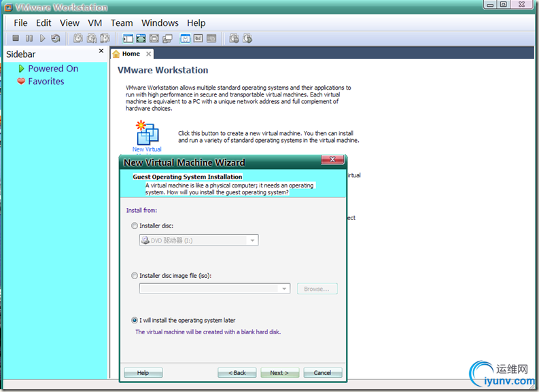Click the VMware Workstation title bar icon

(8, 7)
